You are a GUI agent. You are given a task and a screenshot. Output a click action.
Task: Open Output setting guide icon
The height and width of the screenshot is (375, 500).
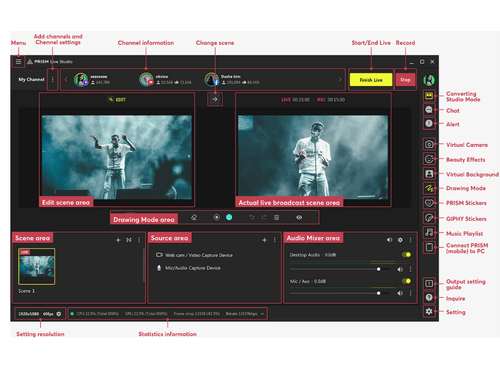click(429, 283)
